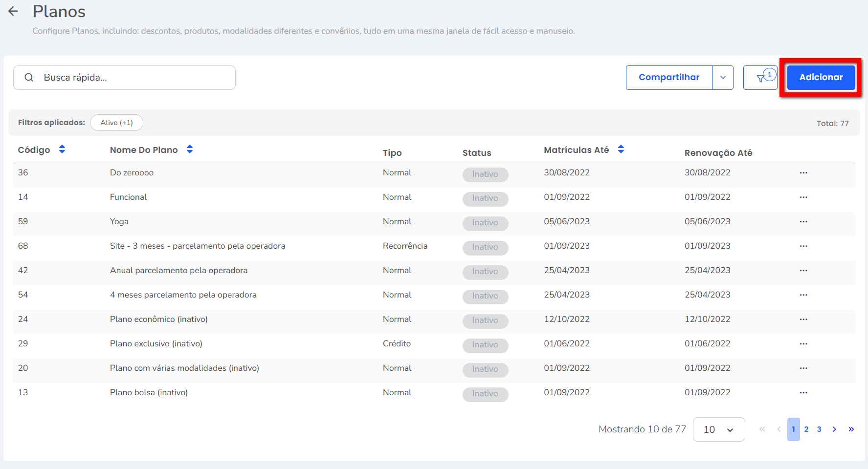Sort by Matrículas Até arrows
The image size is (868, 469).
pos(621,149)
